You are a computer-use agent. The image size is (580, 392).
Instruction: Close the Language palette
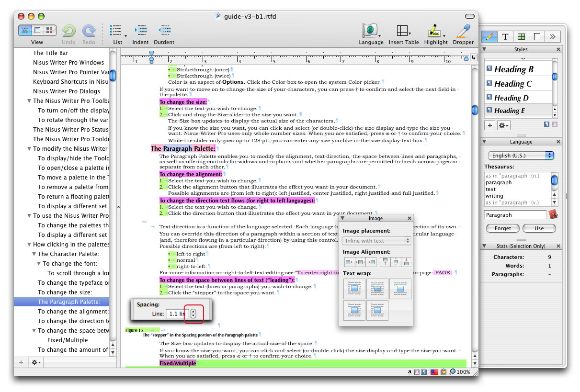(558, 142)
